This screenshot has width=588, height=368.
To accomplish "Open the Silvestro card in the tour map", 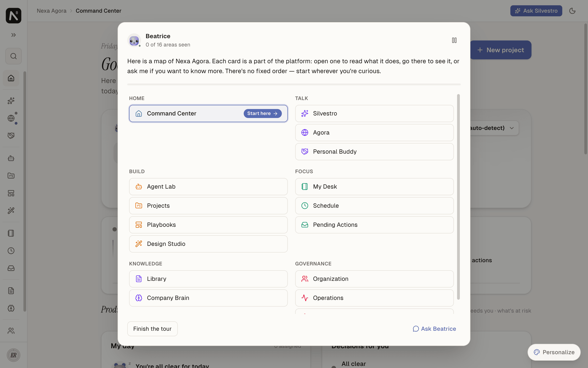I will (374, 113).
